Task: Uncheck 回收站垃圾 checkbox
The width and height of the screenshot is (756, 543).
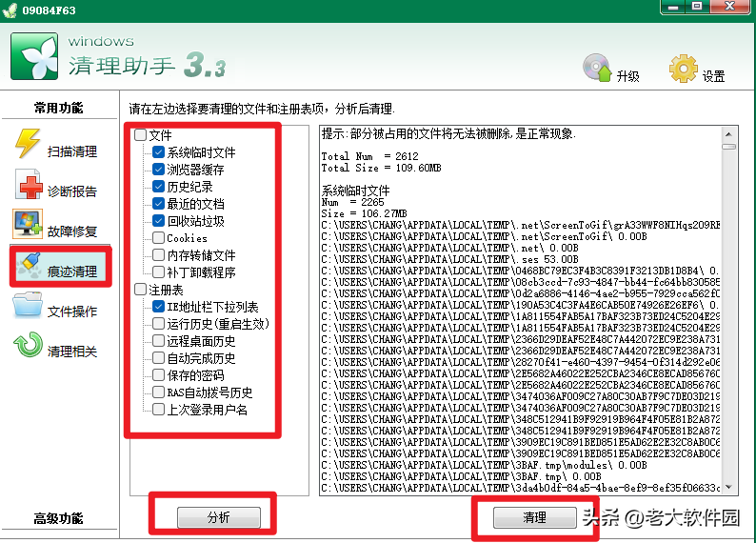Action: (159, 220)
